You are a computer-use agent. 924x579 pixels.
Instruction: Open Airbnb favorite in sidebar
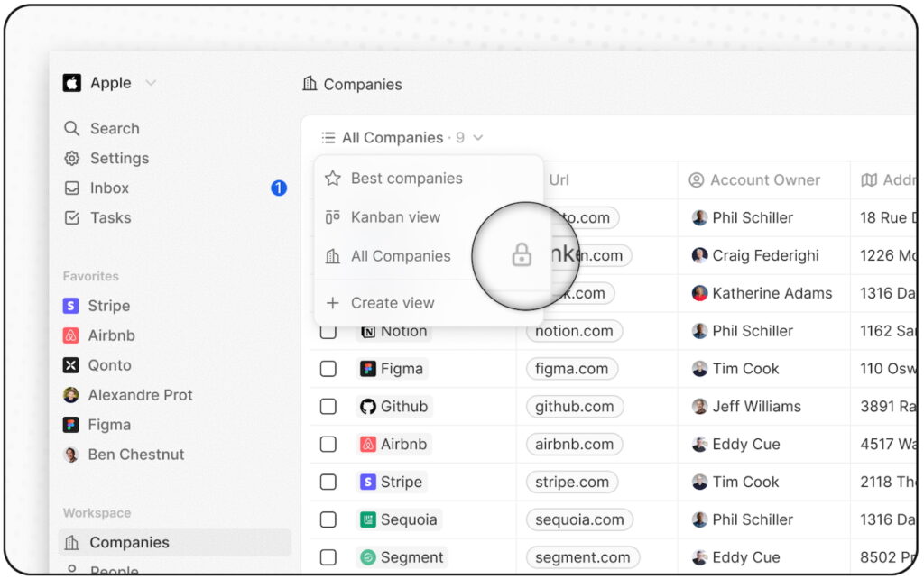(x=99, y=335)
